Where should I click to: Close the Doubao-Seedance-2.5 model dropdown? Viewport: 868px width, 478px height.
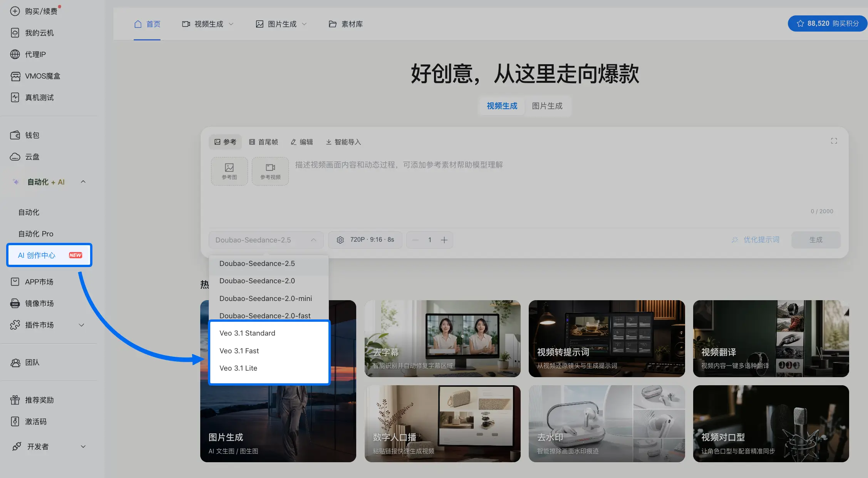pos(266,240)
